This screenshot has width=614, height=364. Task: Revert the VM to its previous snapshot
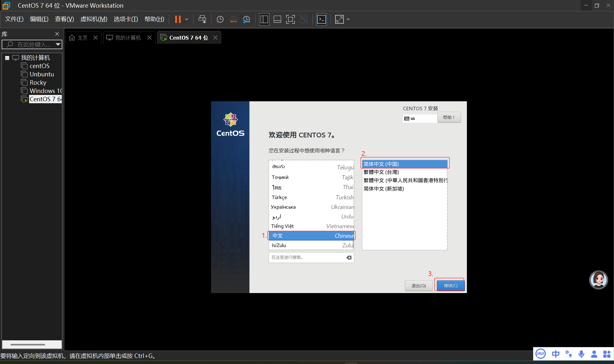pyautogui.click(x=233, y=19)
